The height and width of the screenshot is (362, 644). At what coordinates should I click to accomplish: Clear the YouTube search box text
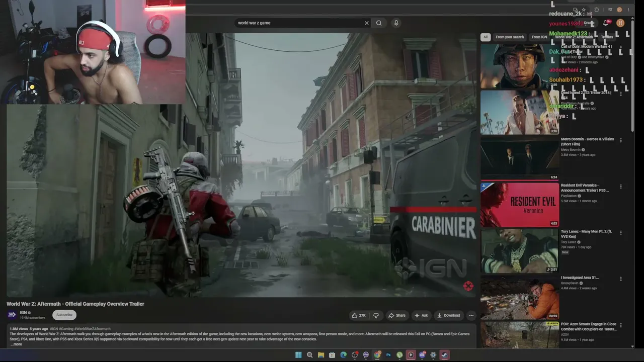[366, 23]
